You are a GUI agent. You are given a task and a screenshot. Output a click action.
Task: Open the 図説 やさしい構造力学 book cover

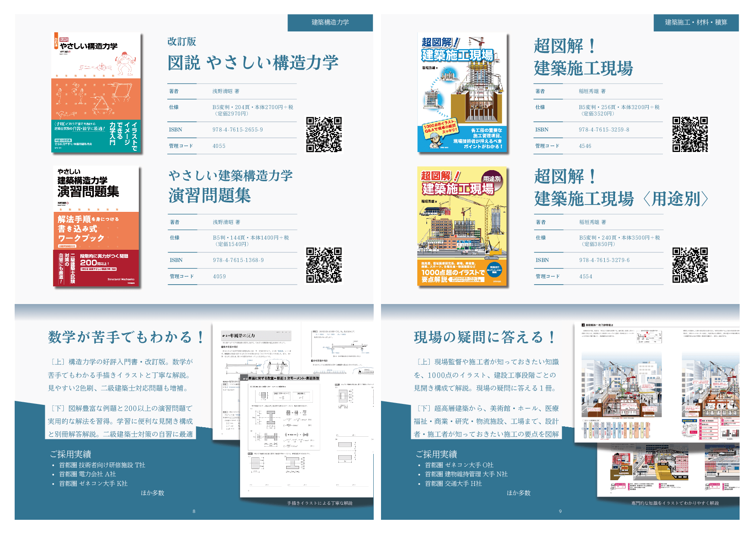pos(96,92)
